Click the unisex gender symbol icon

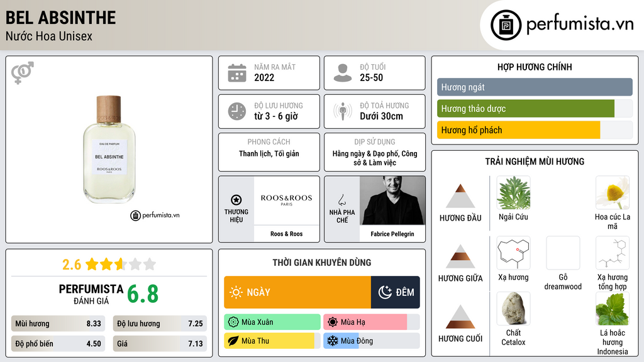click(22, 73)
